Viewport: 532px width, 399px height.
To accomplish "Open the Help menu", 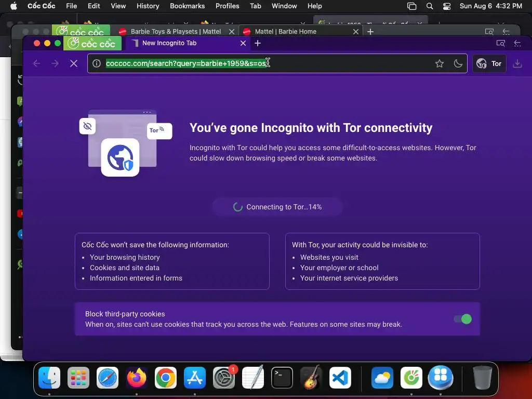I will [314, 6].
